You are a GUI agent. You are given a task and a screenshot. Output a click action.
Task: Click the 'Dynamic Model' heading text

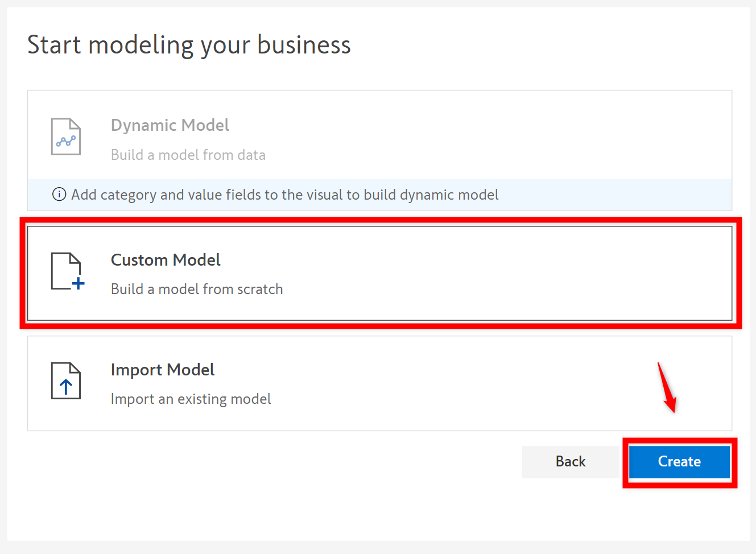[x=170, y=125]
